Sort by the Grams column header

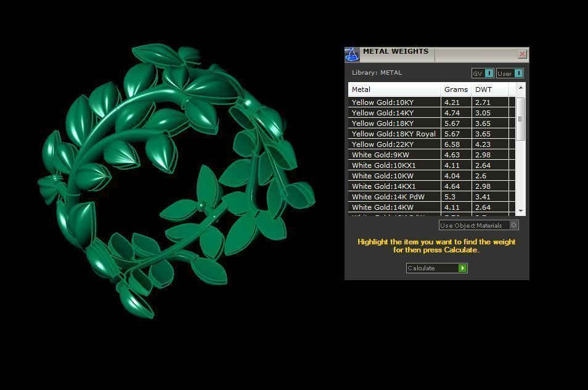[456, 89]
